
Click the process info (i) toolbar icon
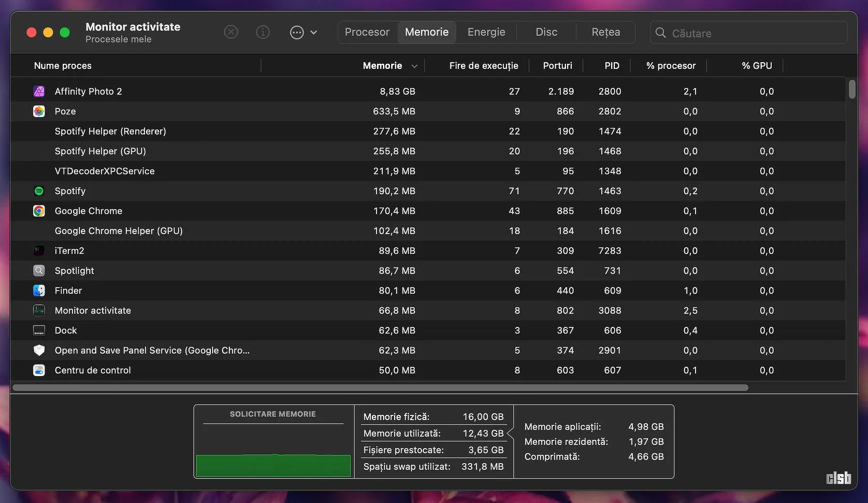click(263, 32)
